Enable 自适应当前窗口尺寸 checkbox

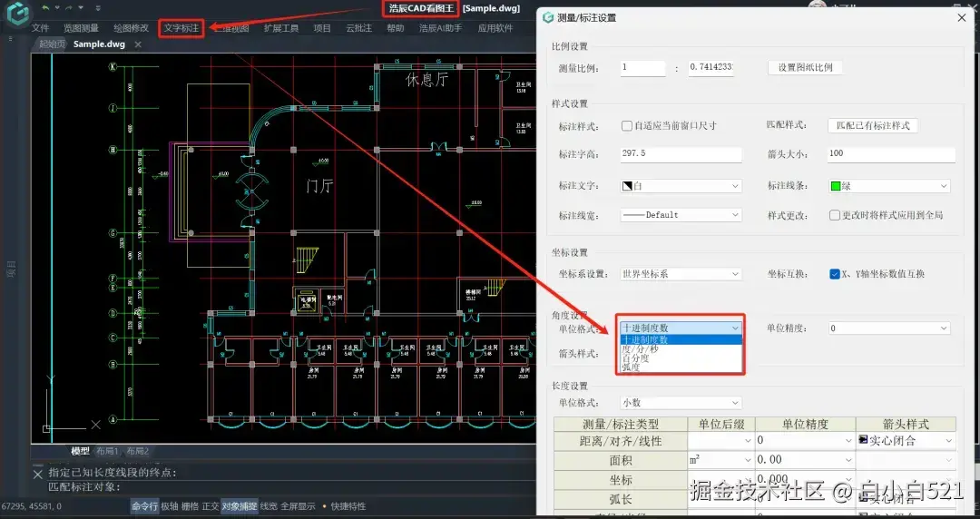click(x=627, y=126)
